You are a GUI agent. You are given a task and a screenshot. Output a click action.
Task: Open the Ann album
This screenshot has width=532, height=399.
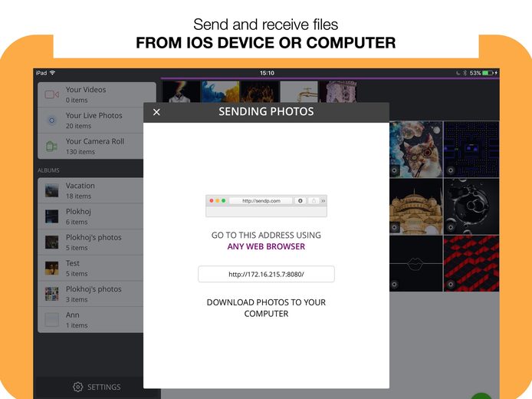(90, 319)
